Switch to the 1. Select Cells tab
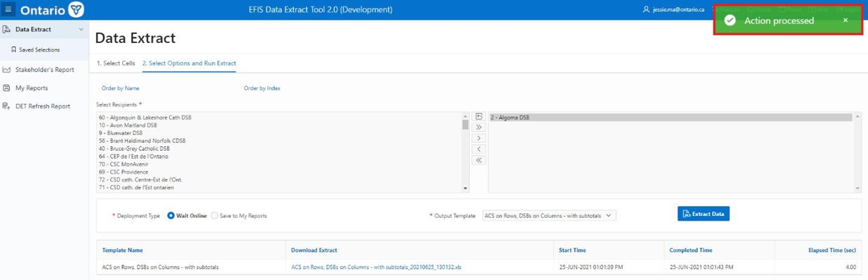 pos(115,63)
